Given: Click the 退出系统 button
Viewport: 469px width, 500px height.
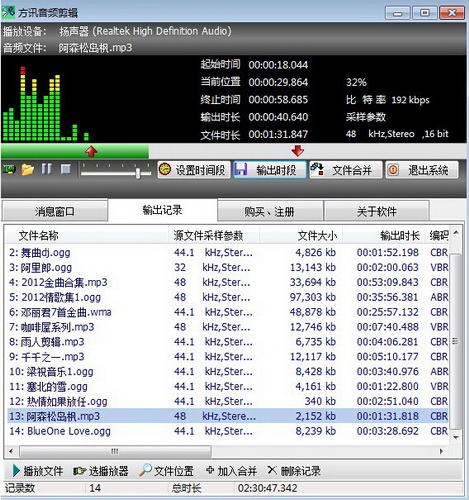Looking at the screenshot, I should pos(422,170).
